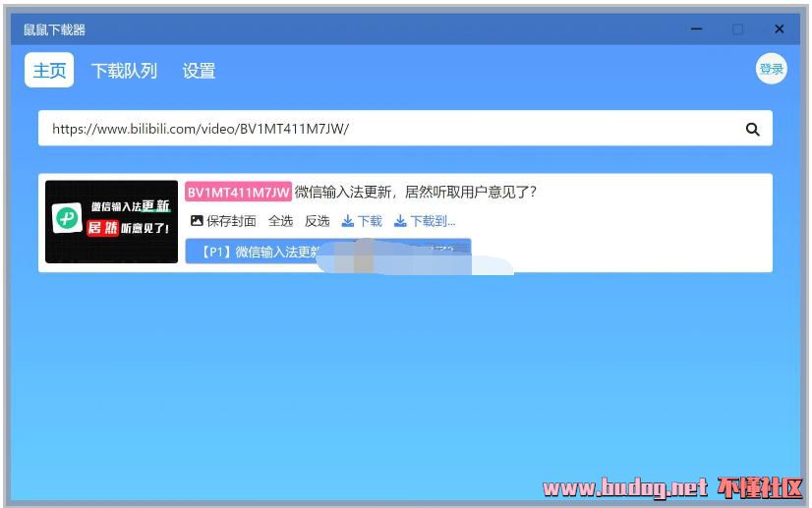The image size is (812, 508).
Task: Switch to the 主页 tab
Action: coord(49,70)
